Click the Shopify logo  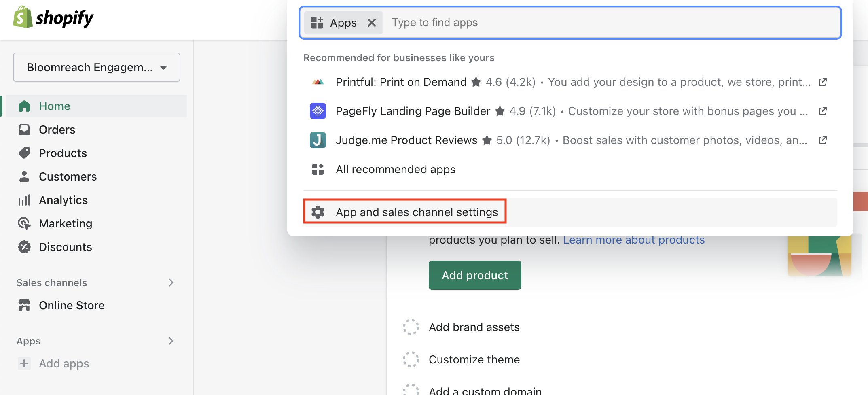click(x=53, y=17)
